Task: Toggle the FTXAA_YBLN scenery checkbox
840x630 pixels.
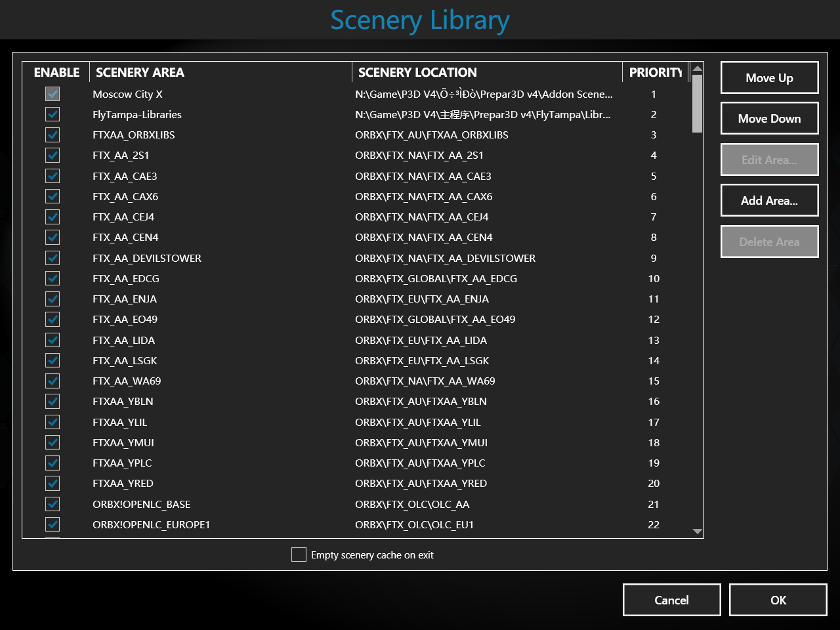Action: pos(52,401)
